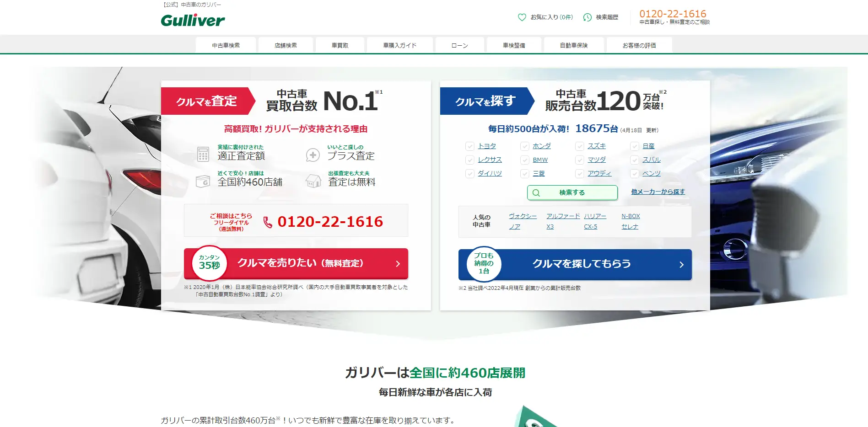Click 検索履歴 text link
Screen dimensions: 868x427
coord(607,17)
